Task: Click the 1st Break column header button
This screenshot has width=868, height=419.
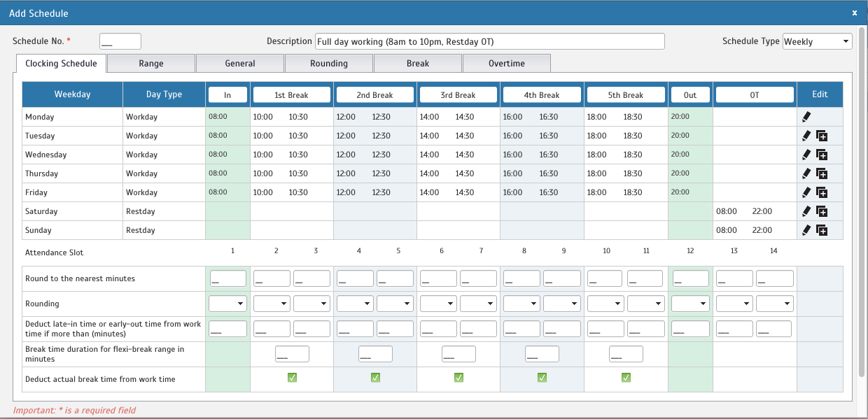Action: click(x=291, y=95)
